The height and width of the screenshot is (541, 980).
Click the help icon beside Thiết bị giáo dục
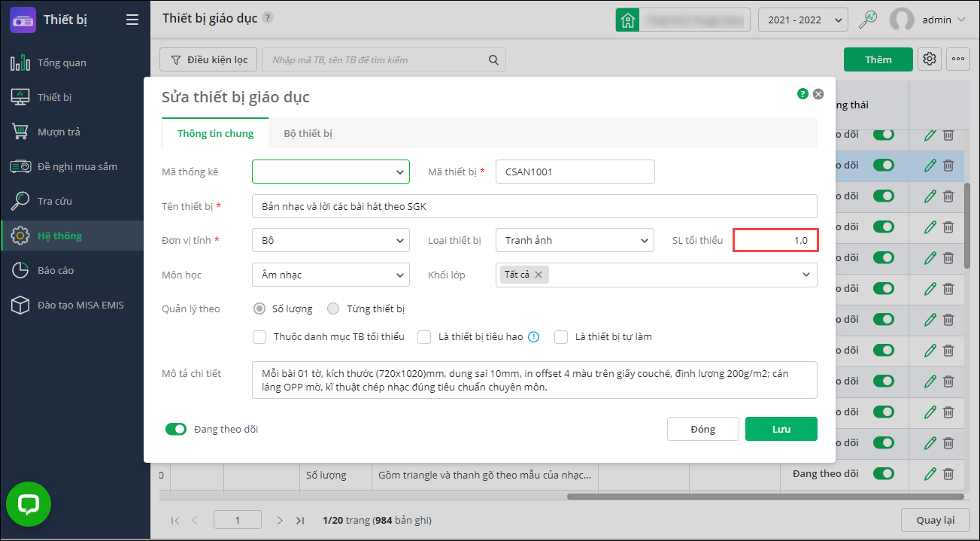(269, 17)
